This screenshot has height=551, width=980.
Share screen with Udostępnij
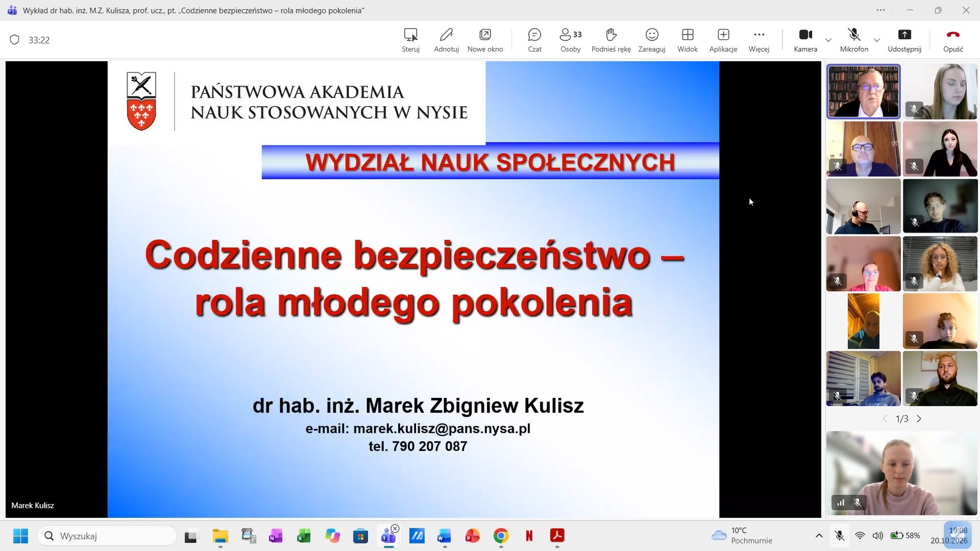904,40
